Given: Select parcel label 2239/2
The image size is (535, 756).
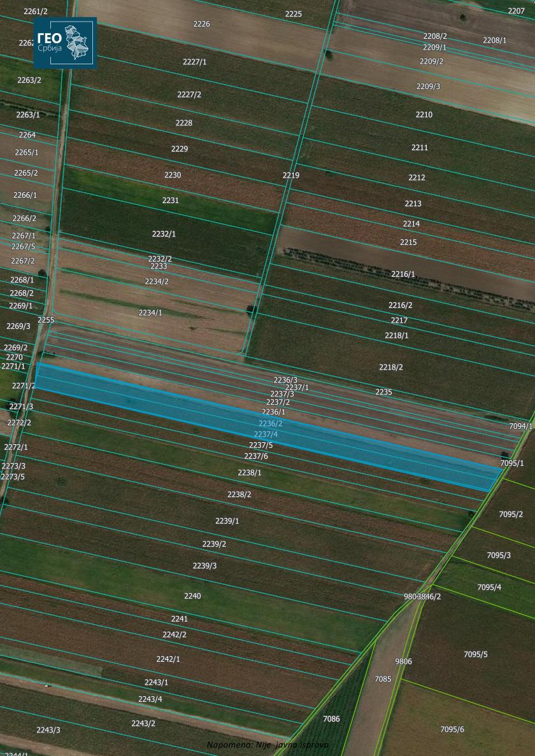Looking at the screenshot, I should click(x=214, y=543).
